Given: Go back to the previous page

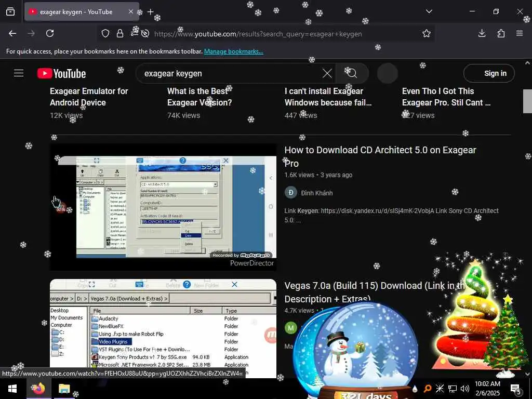Looking at the screenshot, I should [12, 33].
